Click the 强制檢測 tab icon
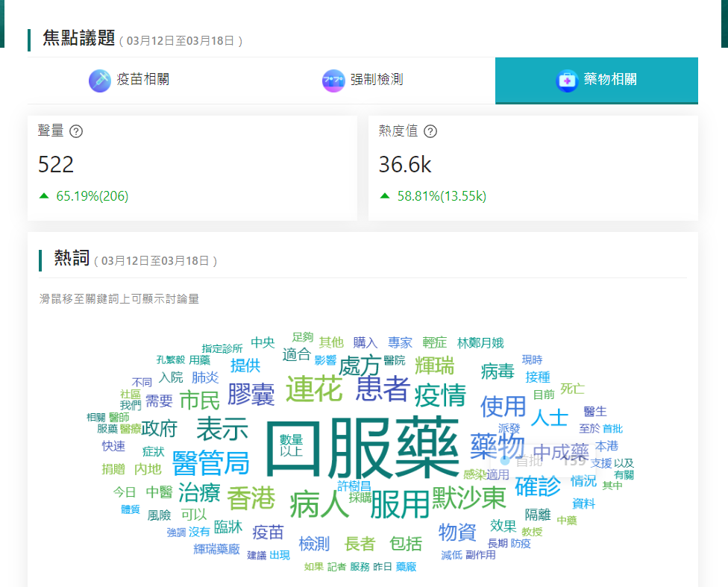 [x=333, y=81]
